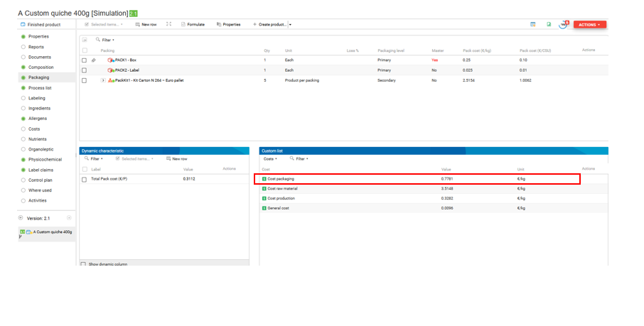This screenshot has height=326, width=644.
Task: Open Properties from the top toolbar
Action: (229, 25)
